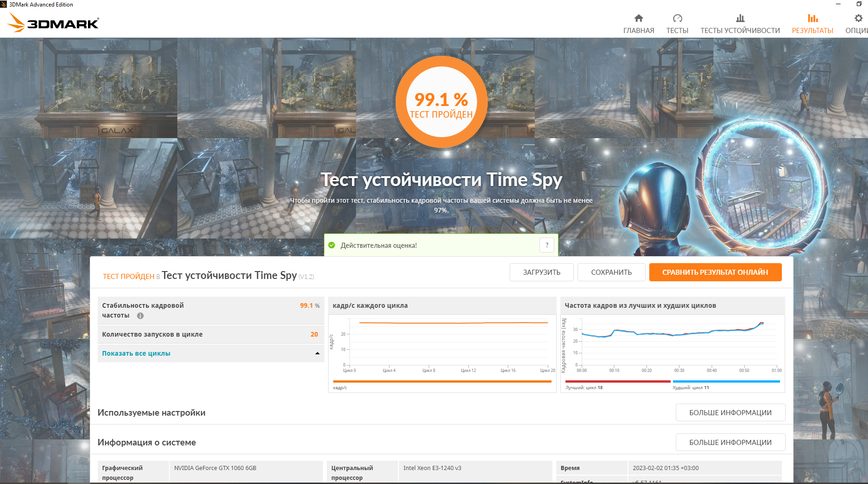Click the Лучший: цикл 18 label
868x484 pixels.
click(x=584, y=388)
